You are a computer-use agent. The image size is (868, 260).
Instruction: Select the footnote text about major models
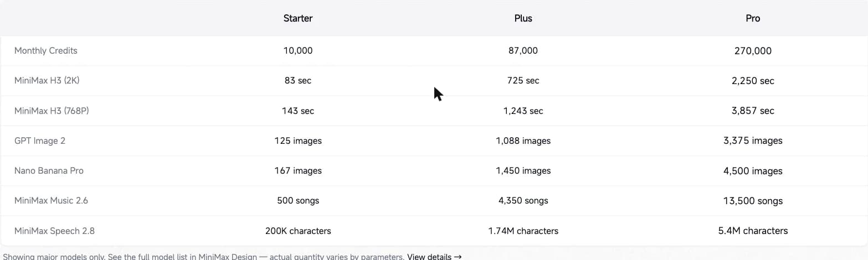203,257
